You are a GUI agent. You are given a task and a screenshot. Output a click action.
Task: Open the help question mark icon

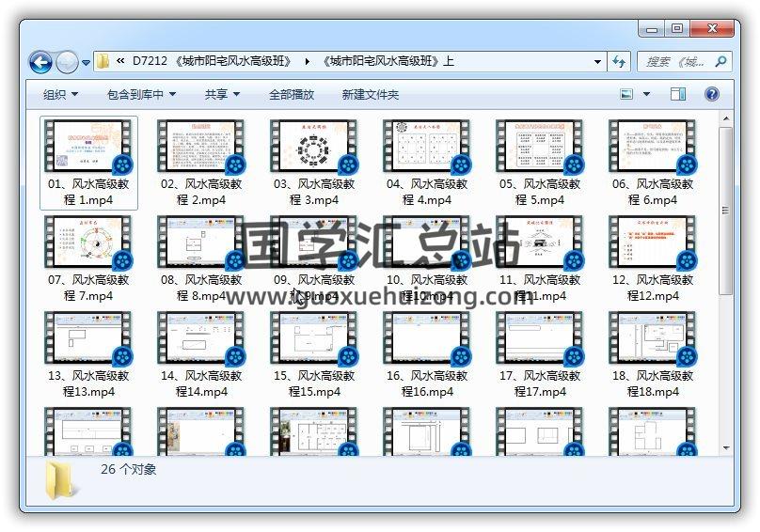(x=711, y=94)
